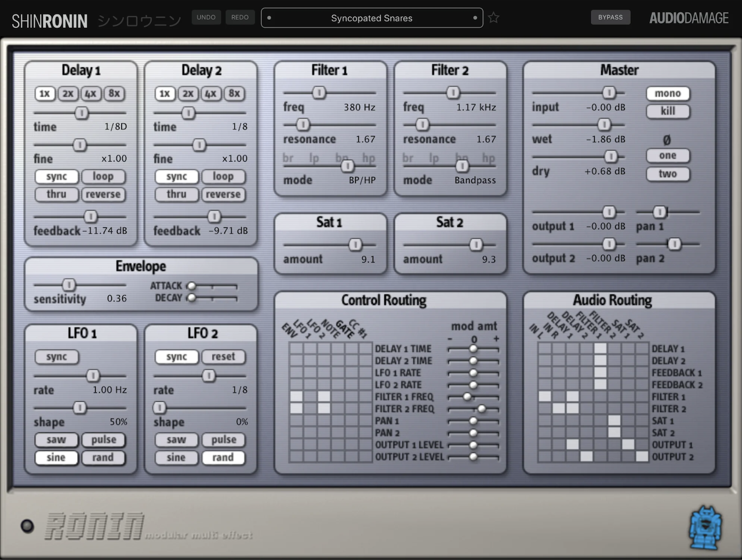Select the 1x multiplier in Delay 1
742x560 pixels.
coord(45,93)
